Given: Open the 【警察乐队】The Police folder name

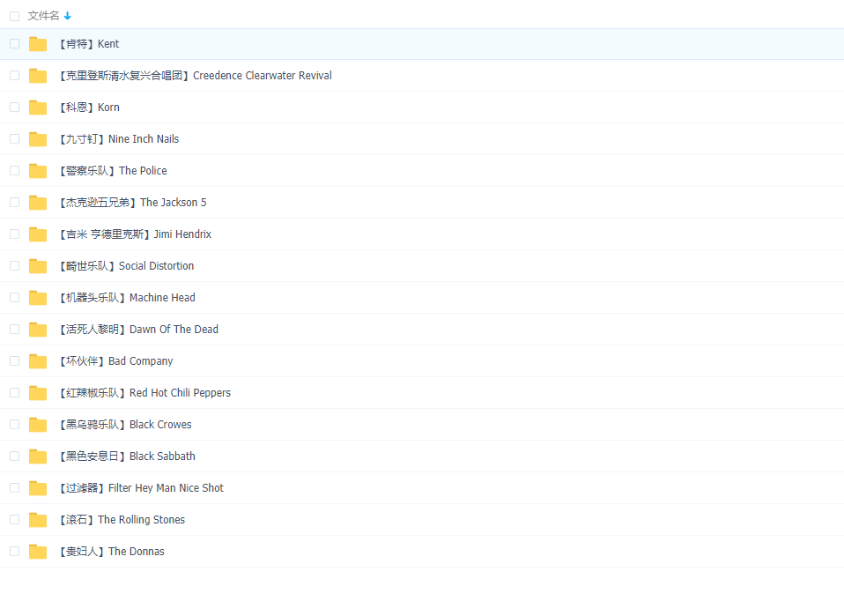Looking at the screenshot, I should pyautogui.click(x=113, y=171).
